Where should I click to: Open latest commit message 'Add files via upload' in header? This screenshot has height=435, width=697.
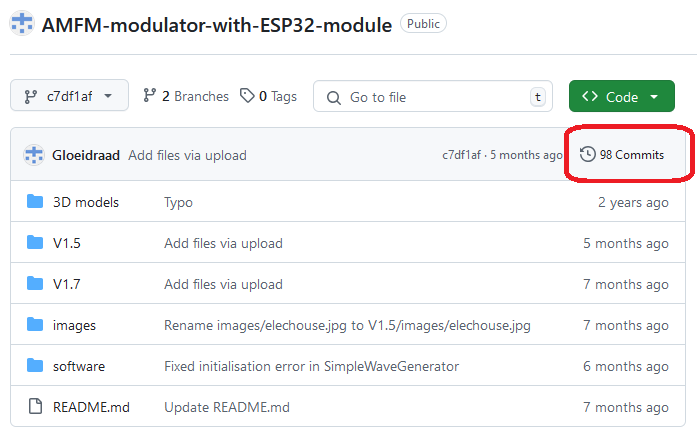point(187,155)
